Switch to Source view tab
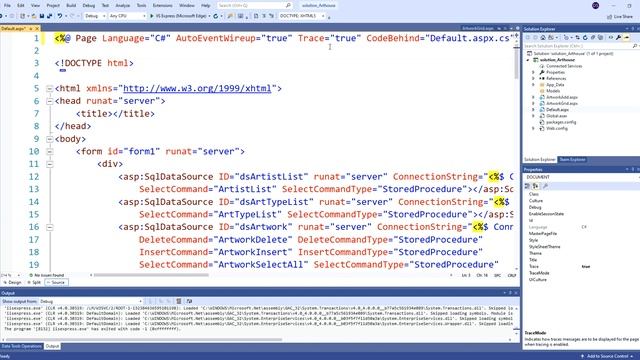 click(56, 282)
